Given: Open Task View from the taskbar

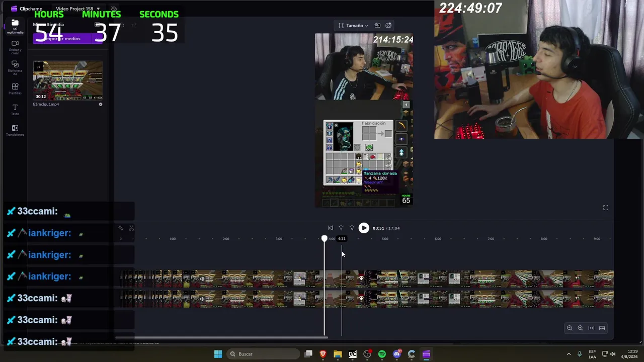Looking at the screenshot, I should pyautogui.click(x=308, y=354).
